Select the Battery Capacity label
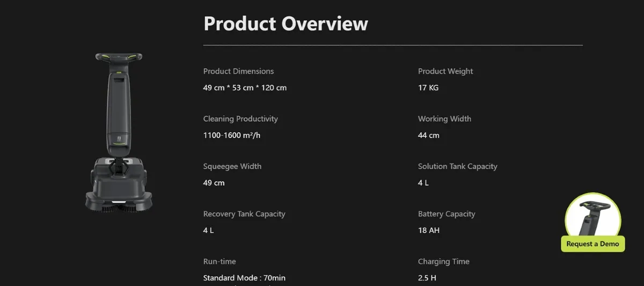The width and height of the screenshot is (644, 286). 447,214
